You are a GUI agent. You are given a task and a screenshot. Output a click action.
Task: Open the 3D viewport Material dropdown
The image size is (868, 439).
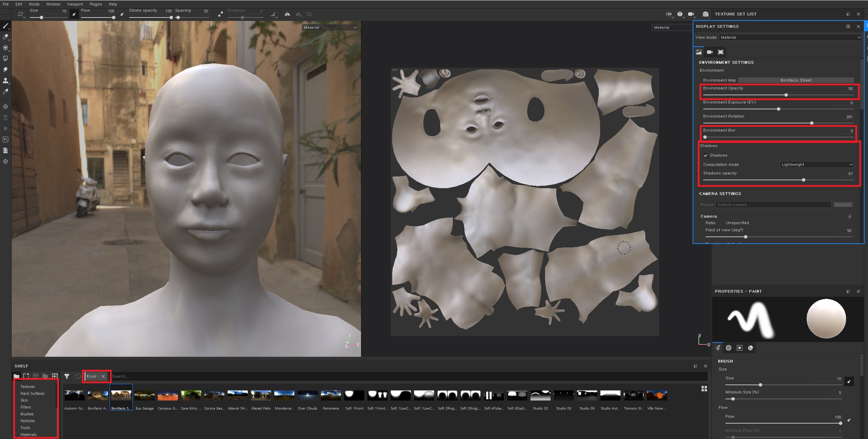tap(330, 27)
